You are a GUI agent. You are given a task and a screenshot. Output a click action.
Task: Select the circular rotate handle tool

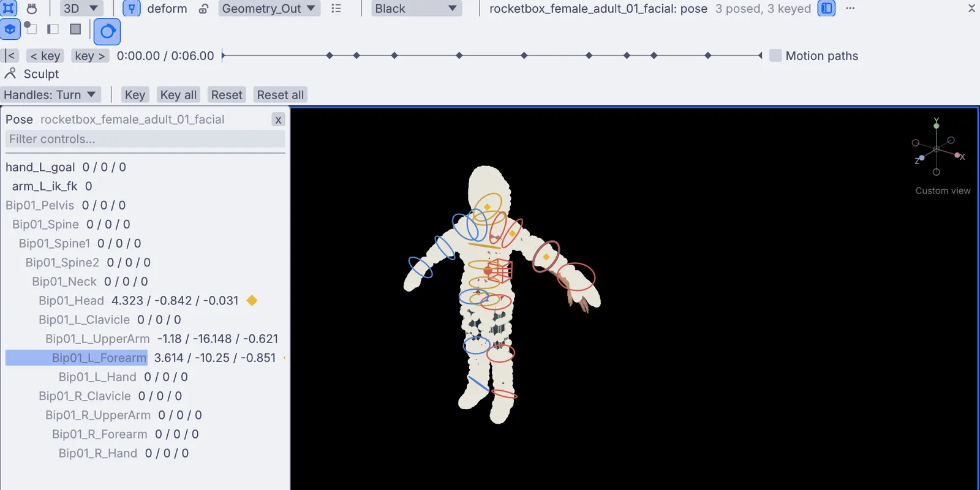[x=107, y=31]
